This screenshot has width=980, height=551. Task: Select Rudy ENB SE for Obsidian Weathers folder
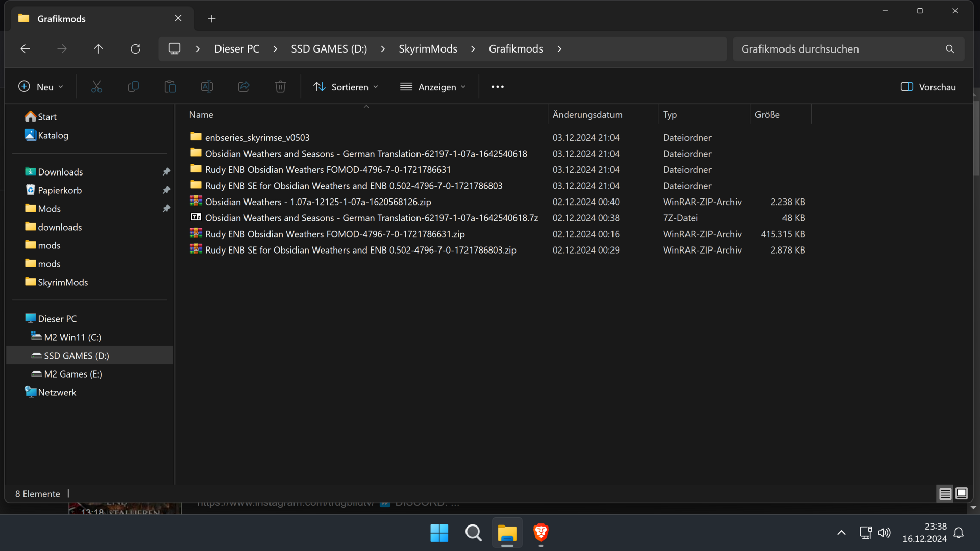[346, 186]
